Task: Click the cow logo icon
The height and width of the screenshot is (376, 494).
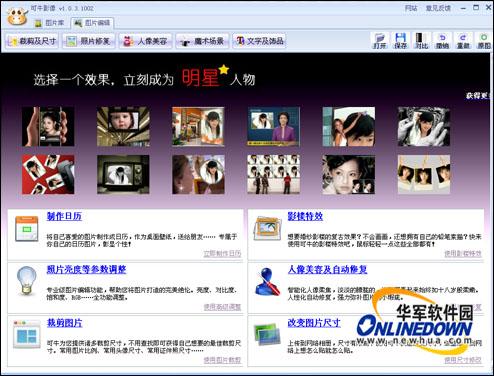Action: [x=17, y=16]
